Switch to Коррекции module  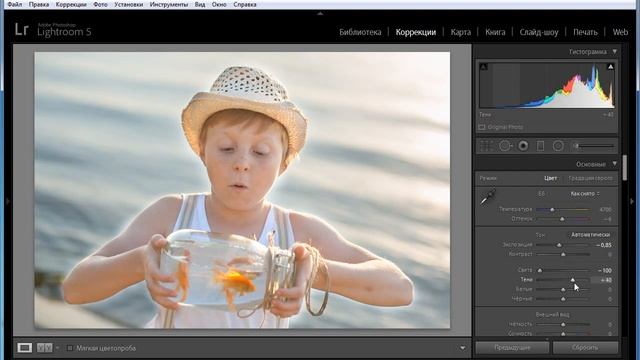coord(416,32)
